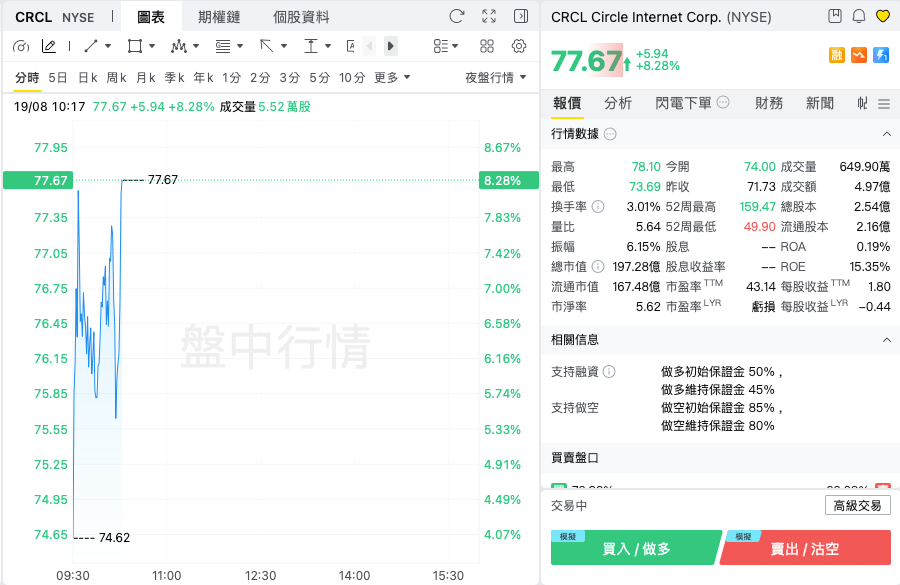Select the 年k timeframe
Screen dimensions: 900x585
[x=203, y=78]
